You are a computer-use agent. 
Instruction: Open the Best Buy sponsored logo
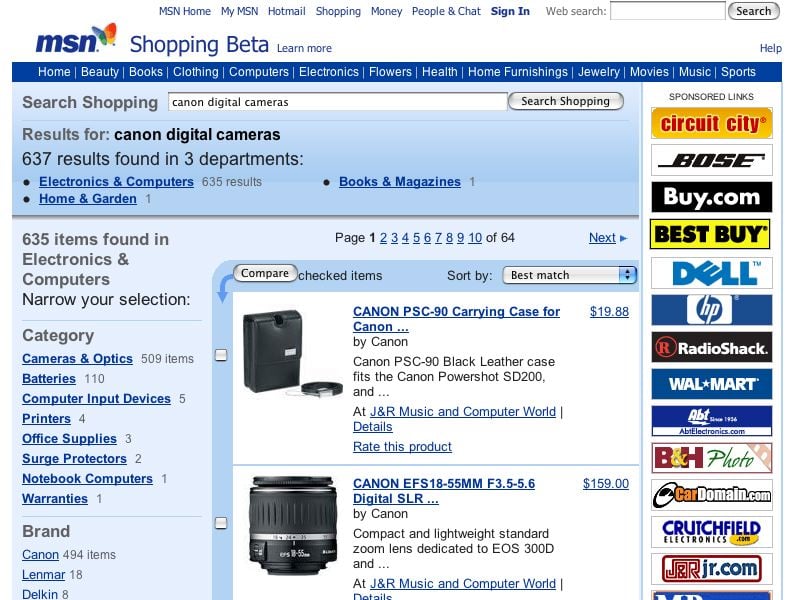coord(710,234)
